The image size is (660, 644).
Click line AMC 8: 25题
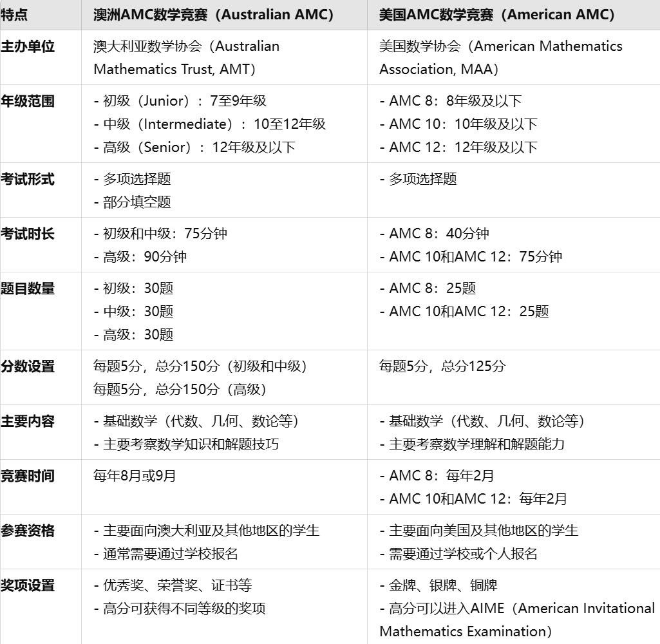point(428,288)
